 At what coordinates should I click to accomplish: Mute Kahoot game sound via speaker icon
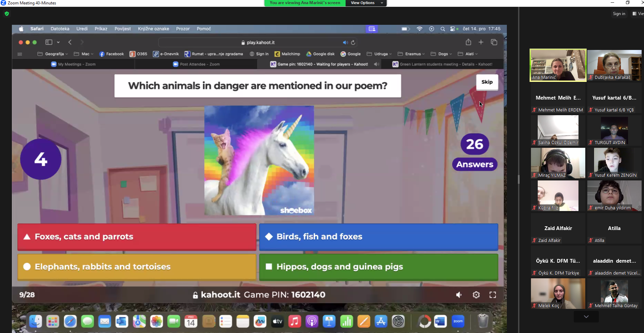(459, 295)
